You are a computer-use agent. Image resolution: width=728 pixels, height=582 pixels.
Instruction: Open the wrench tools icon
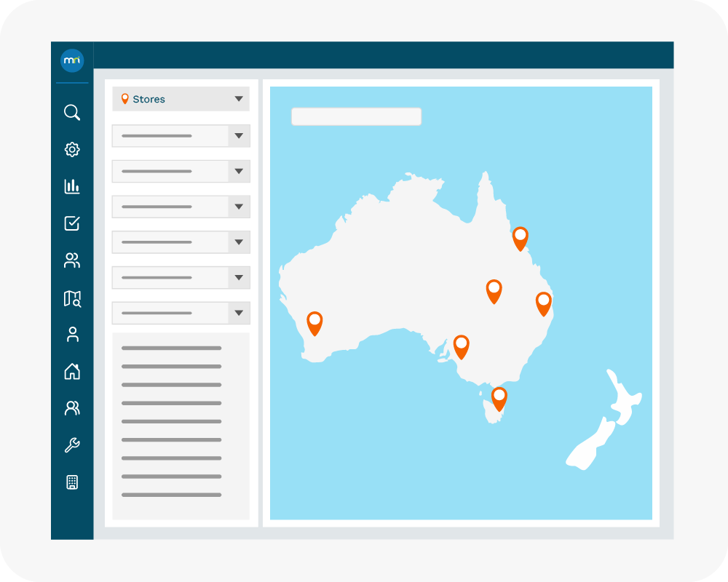coord(72,445)
